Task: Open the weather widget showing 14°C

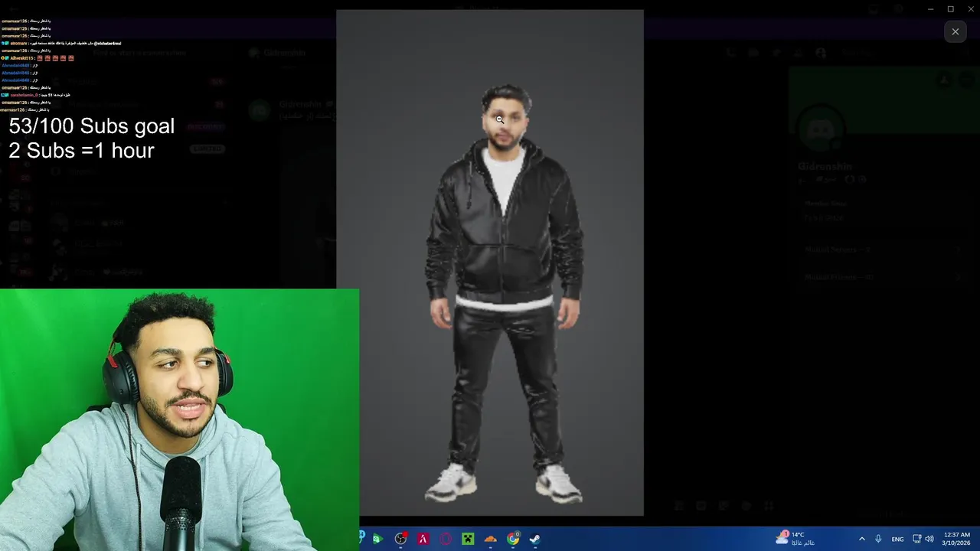Action: [795, 539]
